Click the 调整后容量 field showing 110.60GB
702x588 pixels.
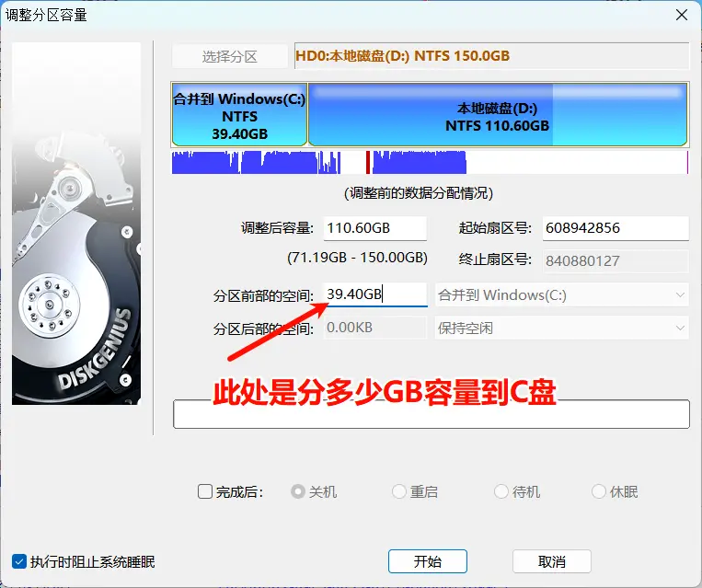click(x=374, y=228)
